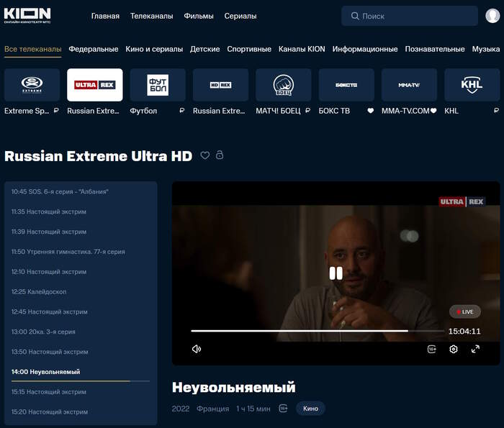This screenshot has height=428, width=504.
Task: Switch to Спортивные channels tab
Action: tap(249, 49)
